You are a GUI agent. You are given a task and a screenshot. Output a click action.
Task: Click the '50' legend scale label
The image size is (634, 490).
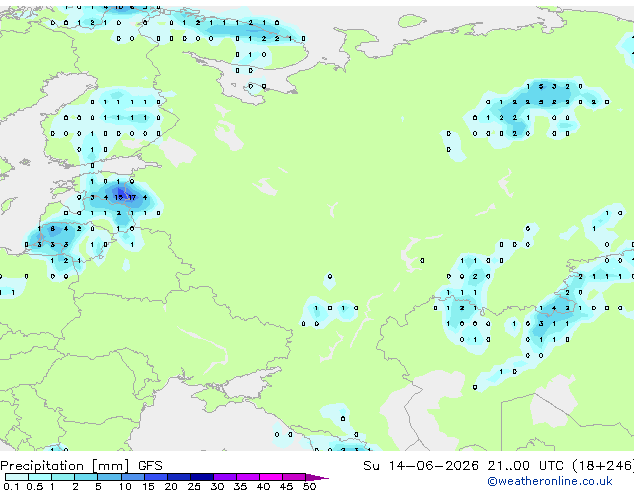click(x=309, y=486)
